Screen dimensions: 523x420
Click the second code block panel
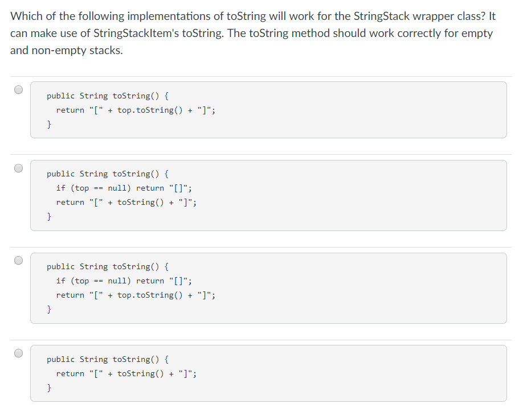pyautogui.click(x=268, y=195)
